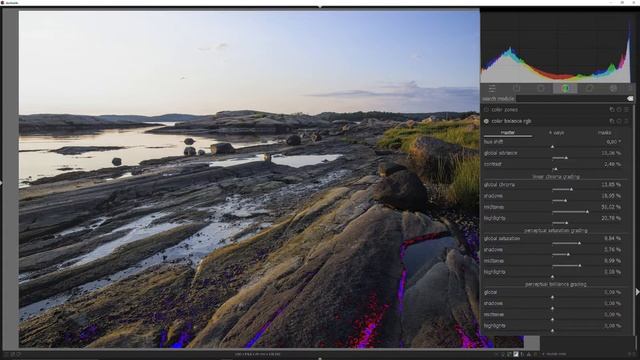
Task: Expand the color zones module header
Action: click(x=504, y=110)
